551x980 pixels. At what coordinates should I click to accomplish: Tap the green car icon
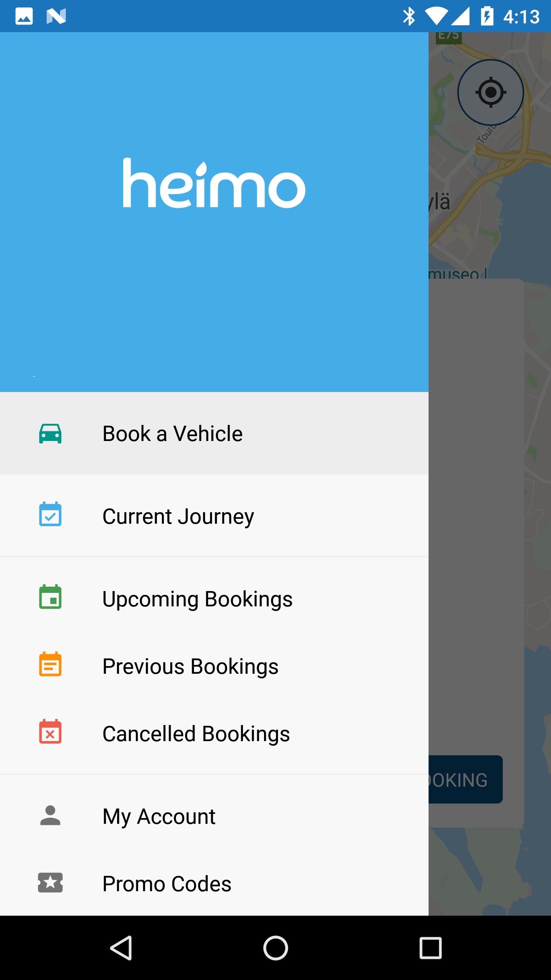click(x=50, y=433)
